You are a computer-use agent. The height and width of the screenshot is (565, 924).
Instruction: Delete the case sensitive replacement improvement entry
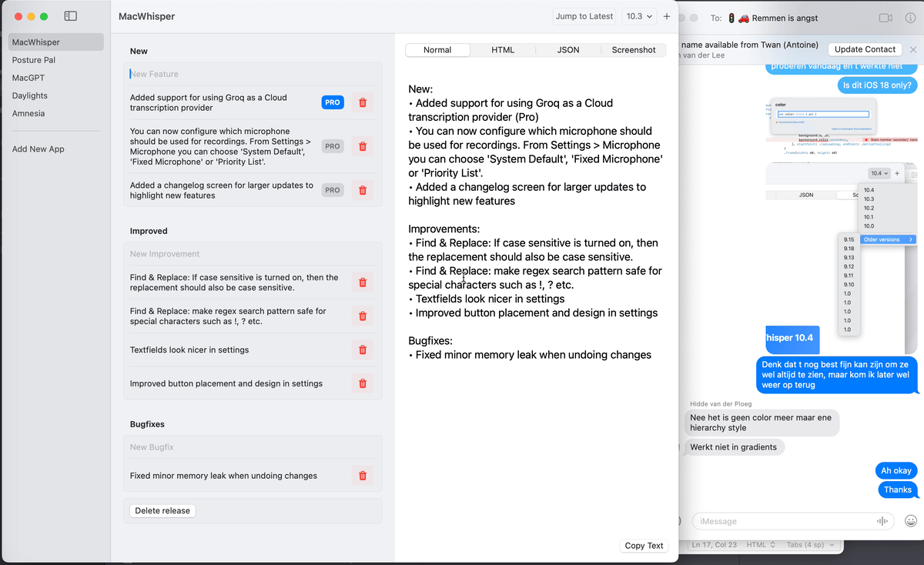363,282
